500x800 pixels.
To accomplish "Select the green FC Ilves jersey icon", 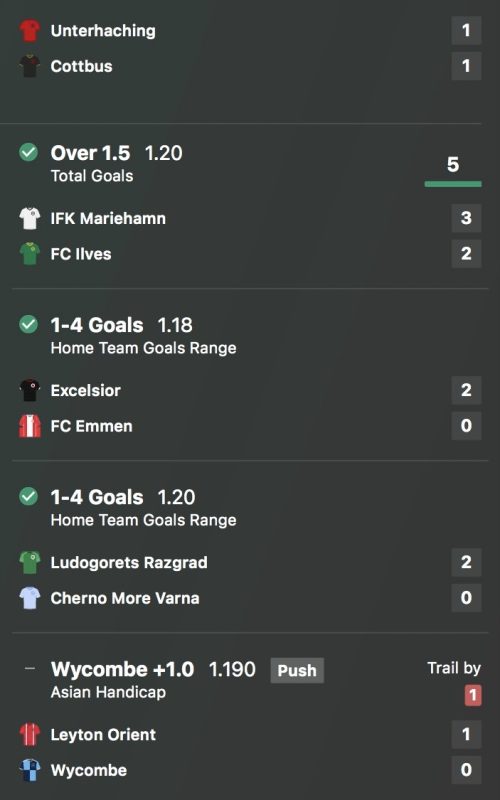I will point(30,254).
